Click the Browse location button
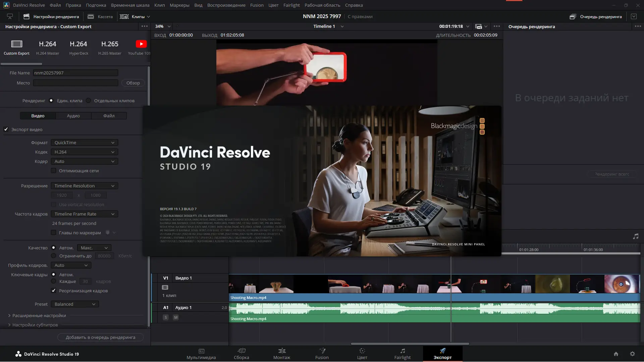The height and width of the screenshot is (362, 644). coord(133,83)
